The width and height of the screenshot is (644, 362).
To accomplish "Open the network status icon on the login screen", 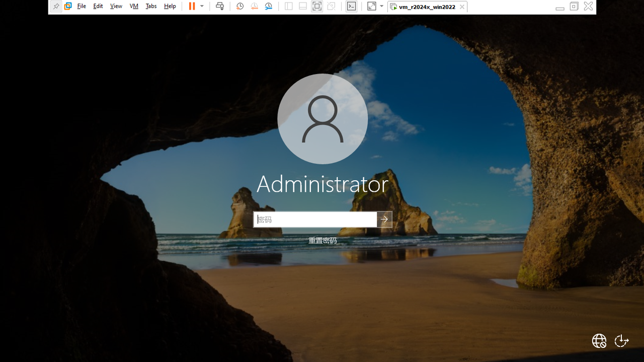I will coord(599,341).
